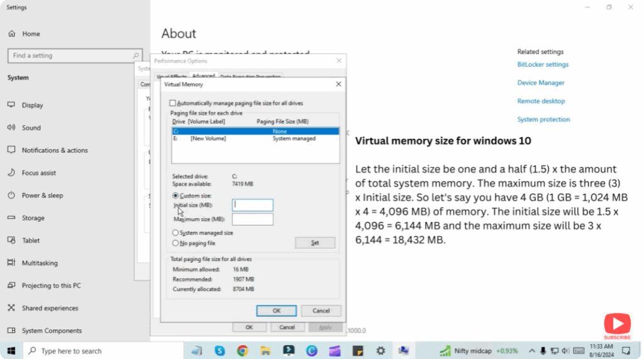This screenshot has width=644, height=359.
Task: Click the Initial size input field
Action: pos(252,205)
